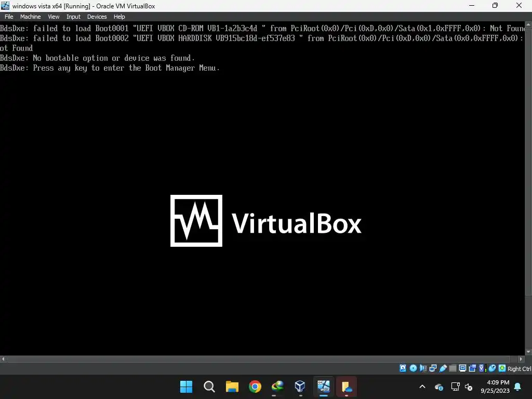
Task: Click the mouse integration indicator
Action: point(493,368)
